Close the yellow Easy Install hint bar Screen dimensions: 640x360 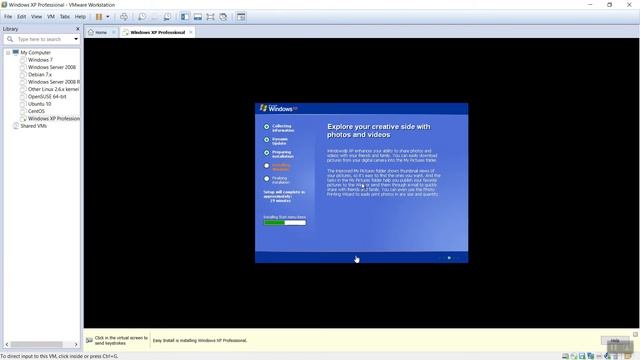click(x=635, y=334)
